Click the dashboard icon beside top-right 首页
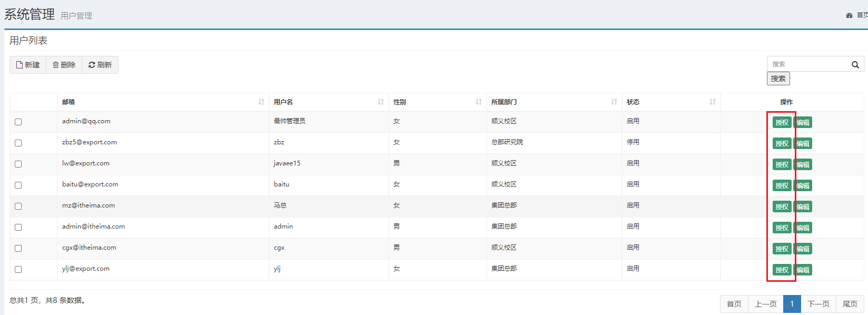Viewport: 868px width, 315px height. coord(849,15)
